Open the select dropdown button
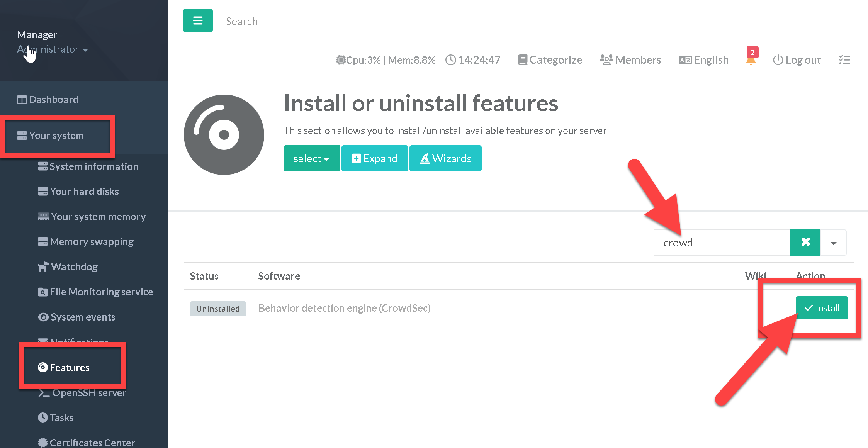The image size is (868, 448). 311,158
